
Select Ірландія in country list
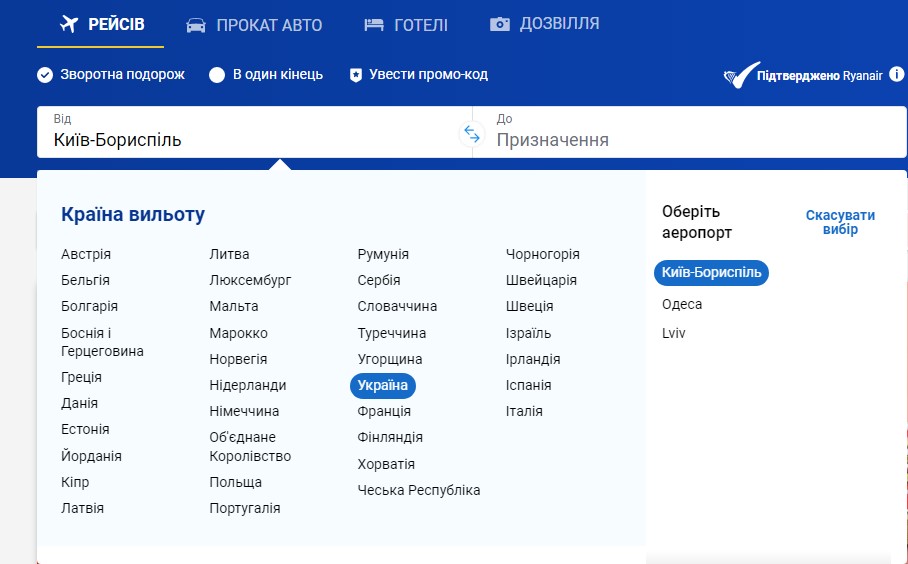point(533,360)
